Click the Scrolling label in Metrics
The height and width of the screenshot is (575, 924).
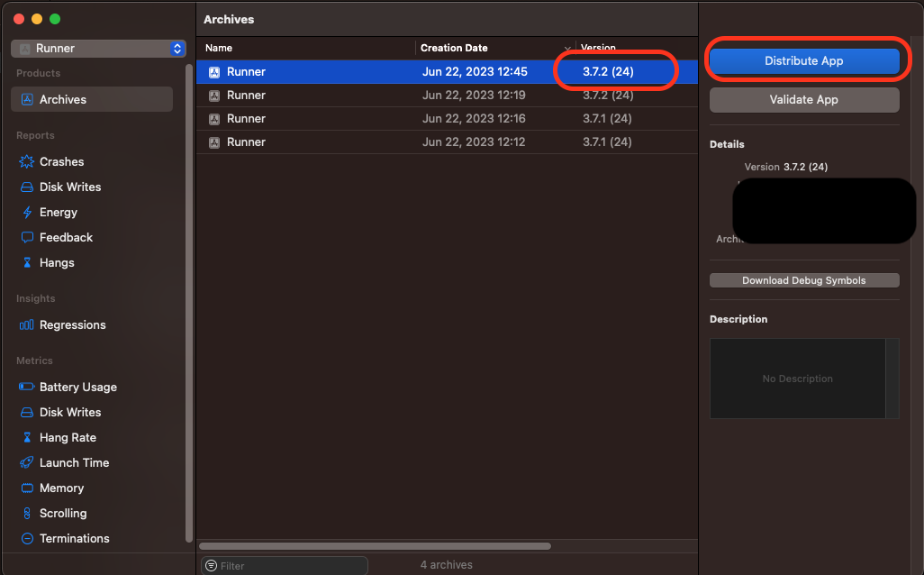coord(63,513)
